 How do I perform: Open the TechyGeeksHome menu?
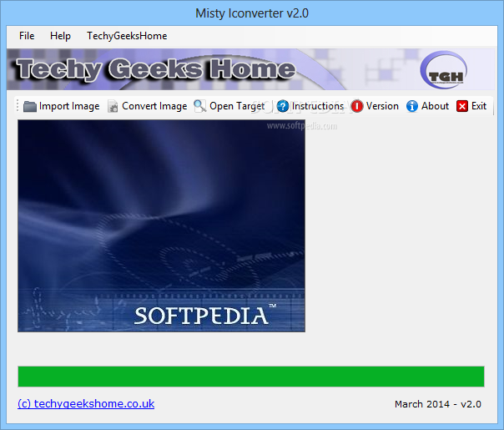127,36
